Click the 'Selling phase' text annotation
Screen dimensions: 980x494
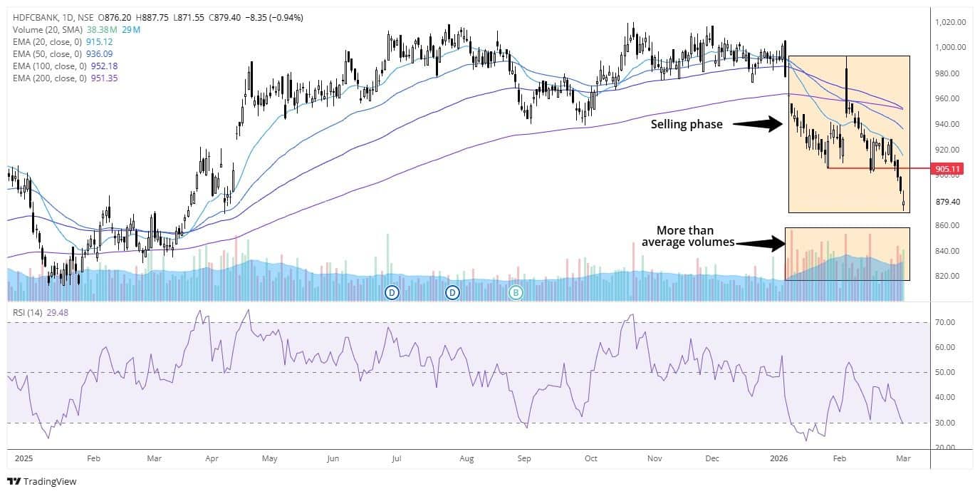tap(687, 124)
